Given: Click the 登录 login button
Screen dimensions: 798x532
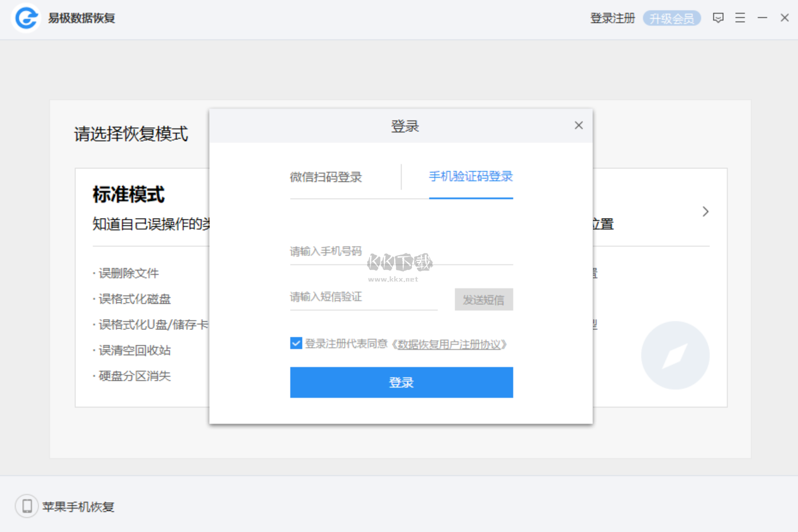Looking at the screenshot, I should pyautogui.click(x=402, y=382).
